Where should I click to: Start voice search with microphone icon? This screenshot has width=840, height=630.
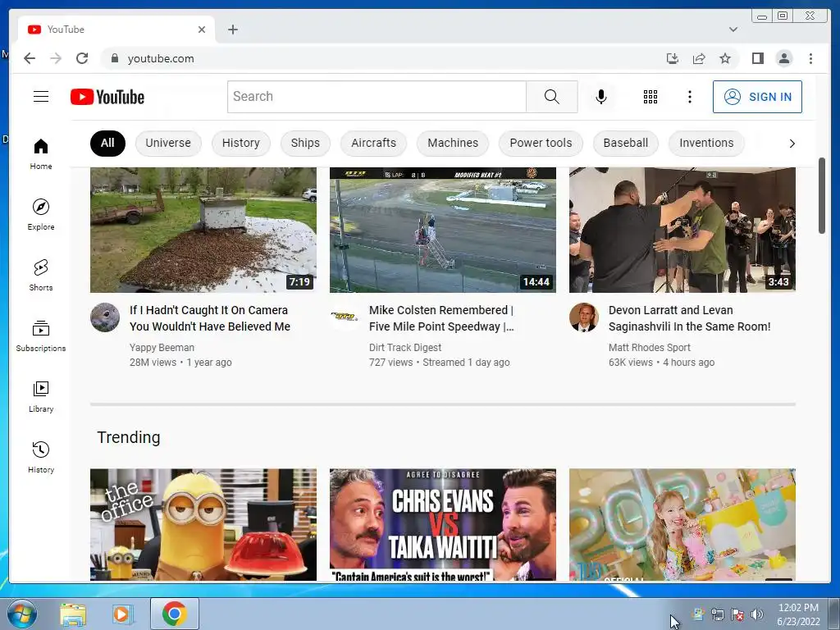click(x=601, y=97)
